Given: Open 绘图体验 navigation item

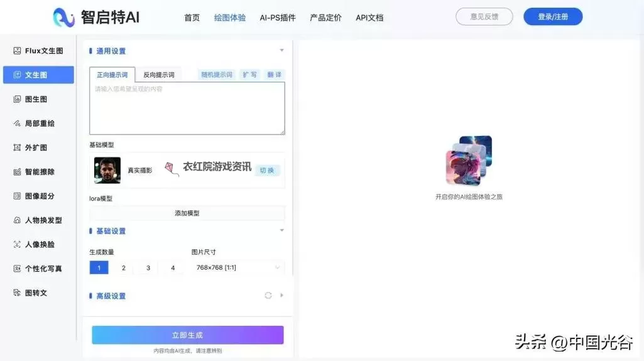Looking at the screenshot, I should [x=230, y=18].
